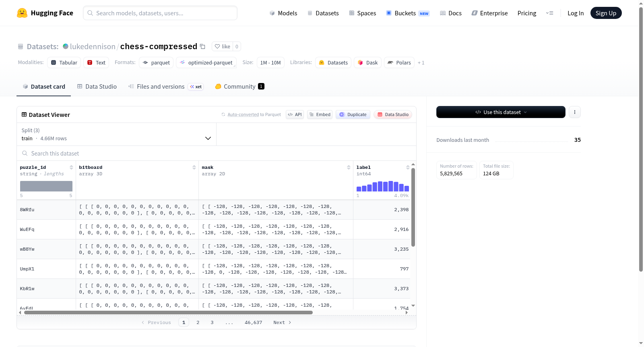Viewport: 644px width, 347px height.
Task: Go to page 2 of the dataset
Action: (198, 322)
